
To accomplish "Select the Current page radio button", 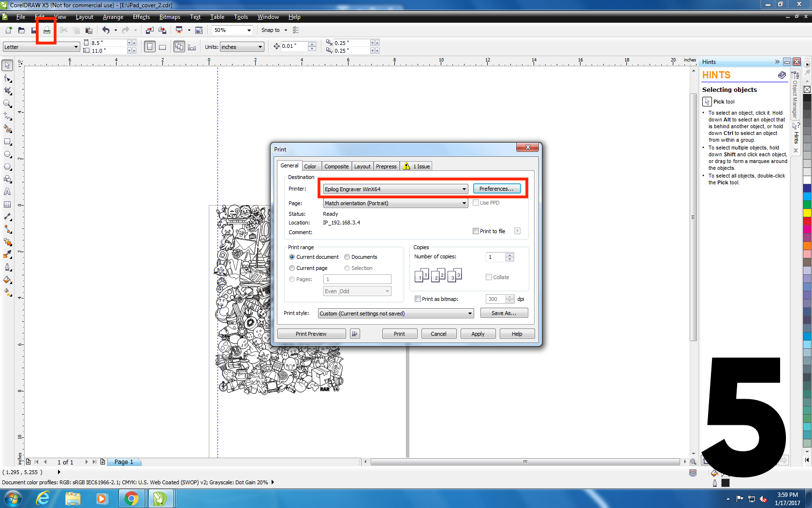I will [292, 268].
